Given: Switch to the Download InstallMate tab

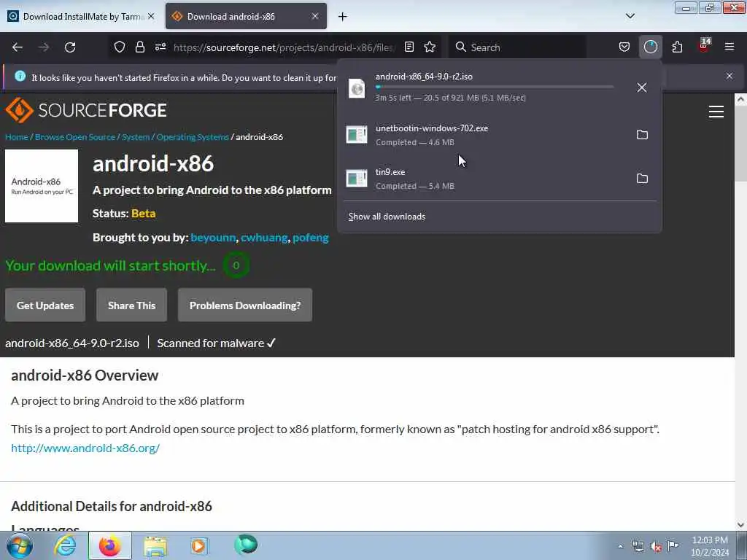Looking at the screenshot, I should point(81,17).
